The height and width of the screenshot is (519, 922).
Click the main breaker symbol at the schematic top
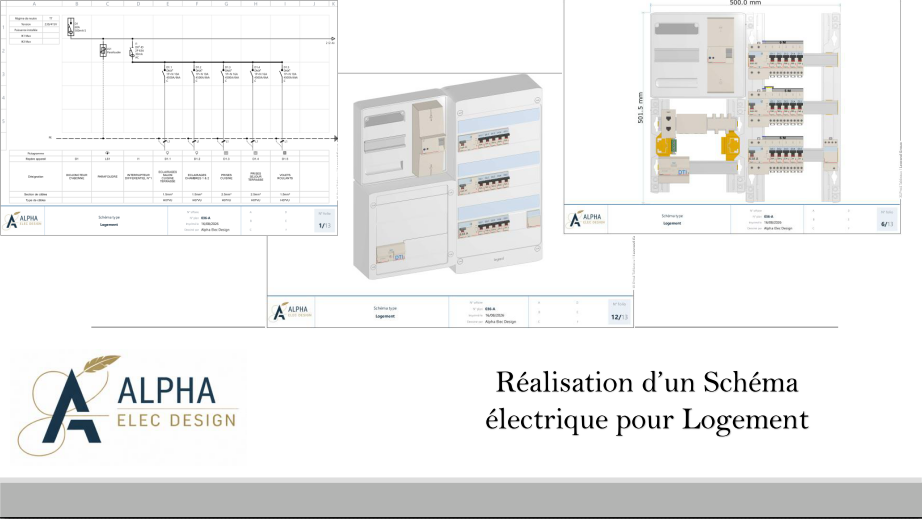(x=71, y=27)
